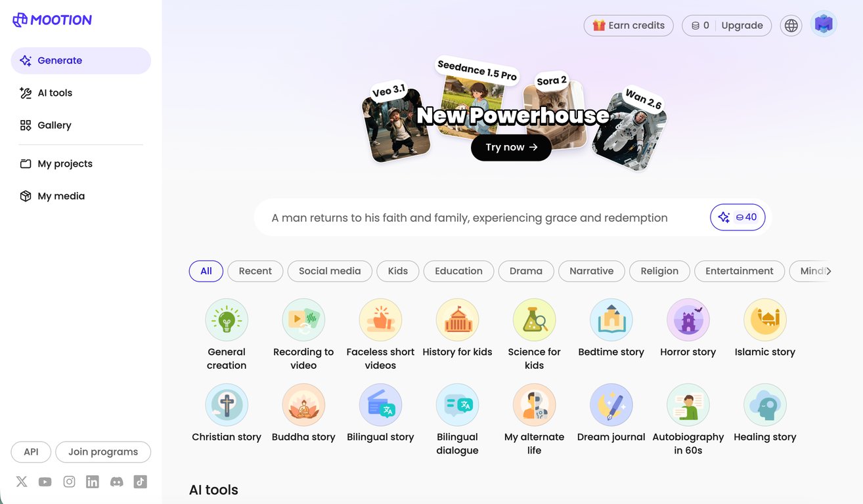Open the user profile avatar
The image size is (863, 504).
[824, 24]
